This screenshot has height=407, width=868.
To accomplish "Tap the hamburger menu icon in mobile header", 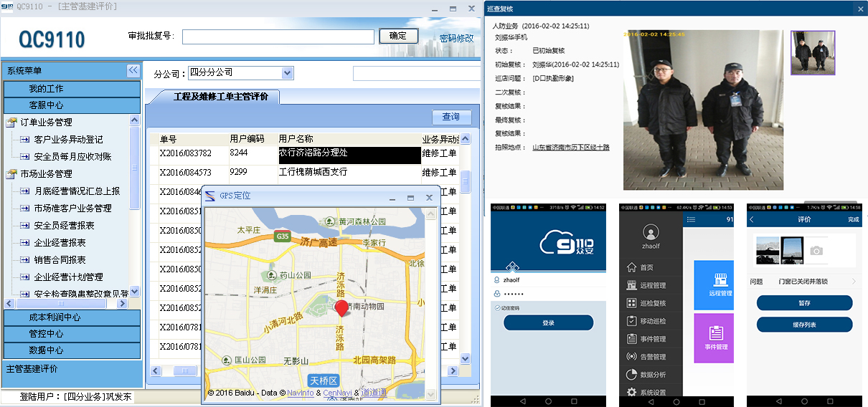I will 692,219.
